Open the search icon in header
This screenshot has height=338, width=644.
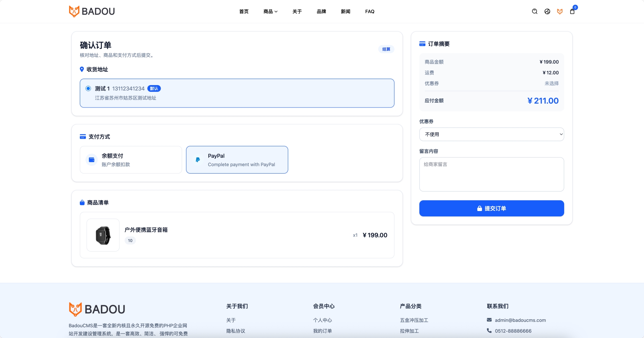[x=535, y=11]
